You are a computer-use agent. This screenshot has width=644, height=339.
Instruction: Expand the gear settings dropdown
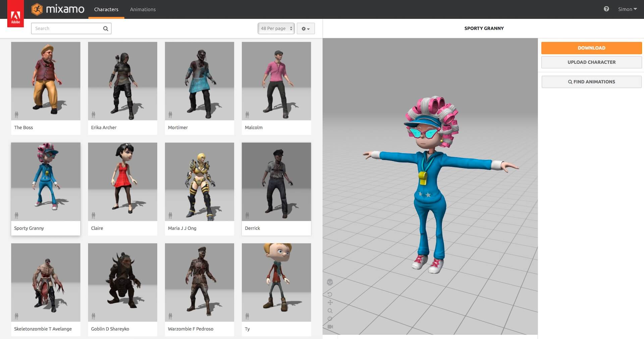[x=306, y=29]
